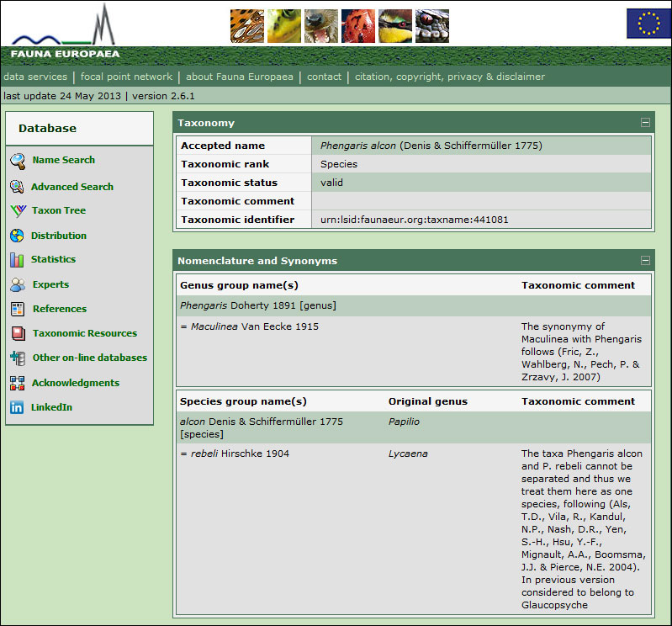Collapse the Taxonomy panel
672x626 pixels.
click(645, 123)
